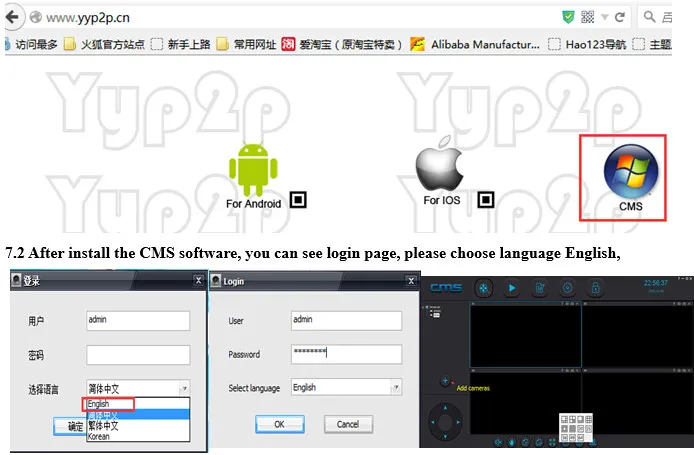694x455 pixels.
Task: Click OK in the Login dialog
Action: pyautogui.click(x=280, y=424)
